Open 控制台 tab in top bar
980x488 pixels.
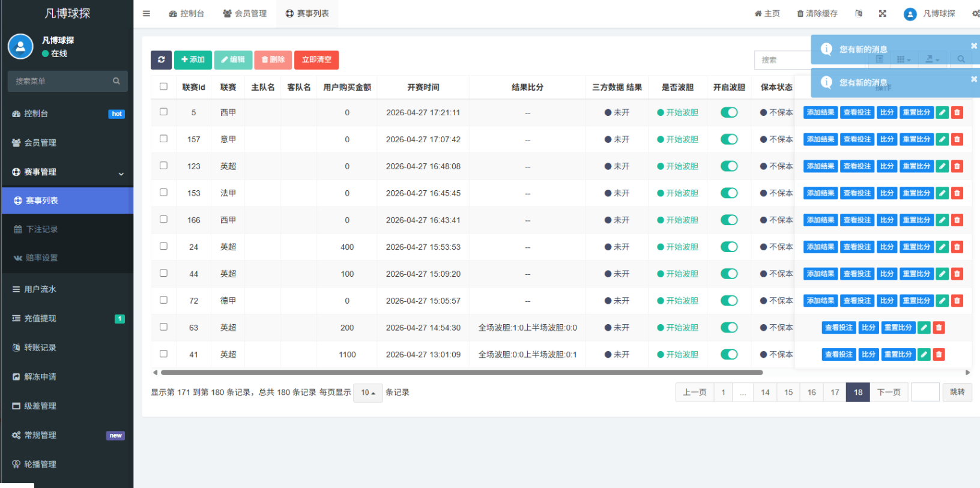186,13
